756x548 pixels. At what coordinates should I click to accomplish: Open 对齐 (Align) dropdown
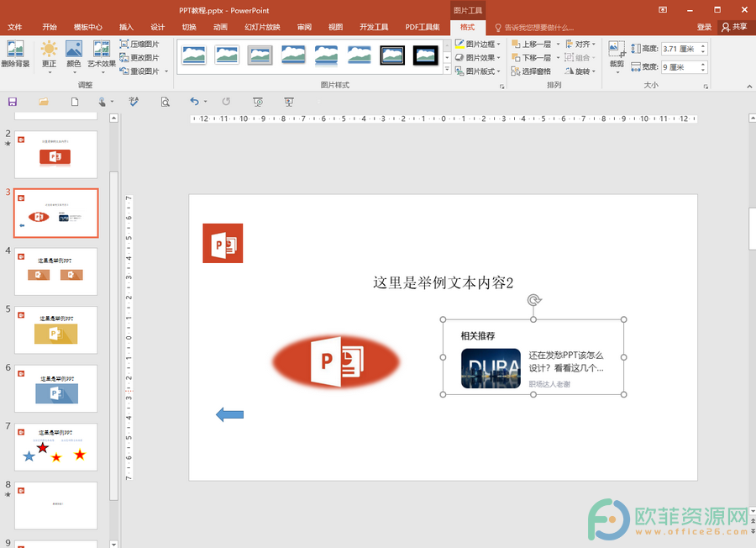point(580,44)
